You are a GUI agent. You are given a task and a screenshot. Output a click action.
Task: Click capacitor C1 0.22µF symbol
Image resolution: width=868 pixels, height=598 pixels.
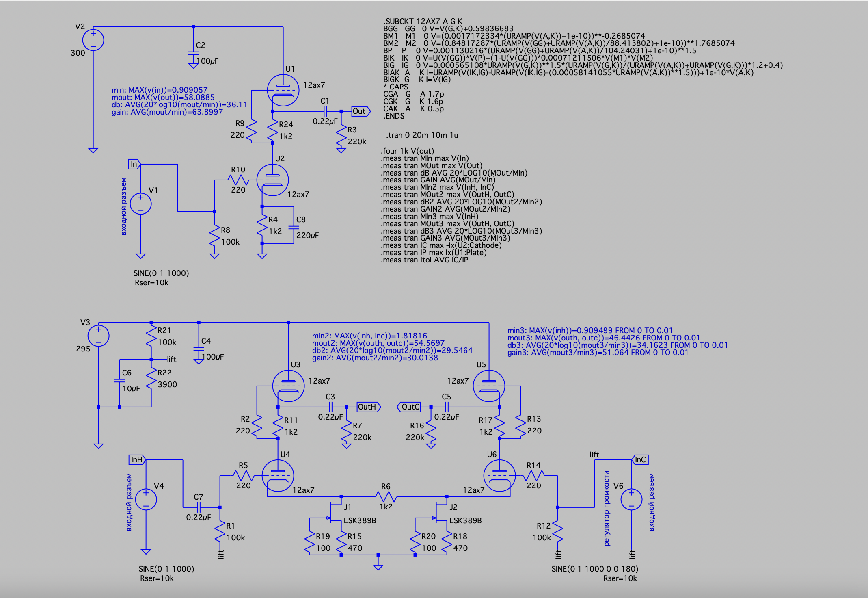point(325,111)
